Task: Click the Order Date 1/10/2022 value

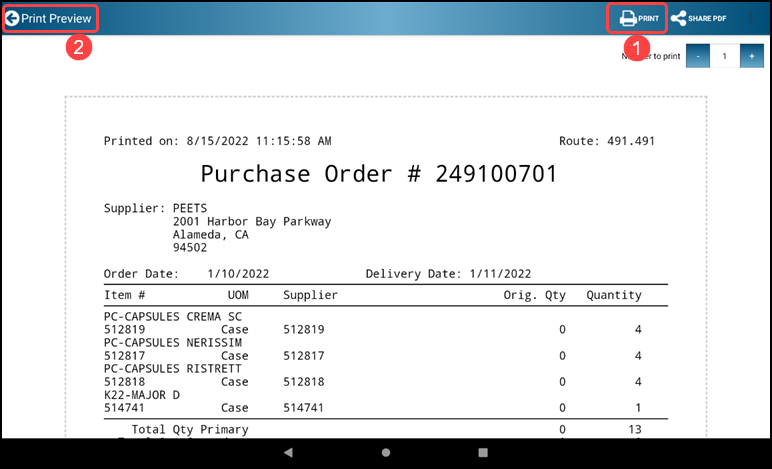Action: (238, 274)
